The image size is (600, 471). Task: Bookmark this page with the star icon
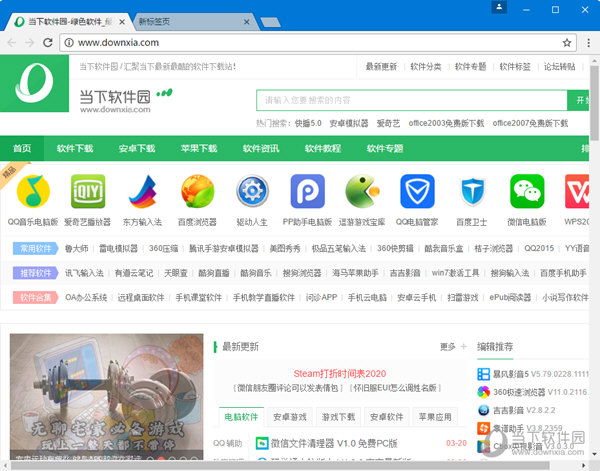(567, 42)
